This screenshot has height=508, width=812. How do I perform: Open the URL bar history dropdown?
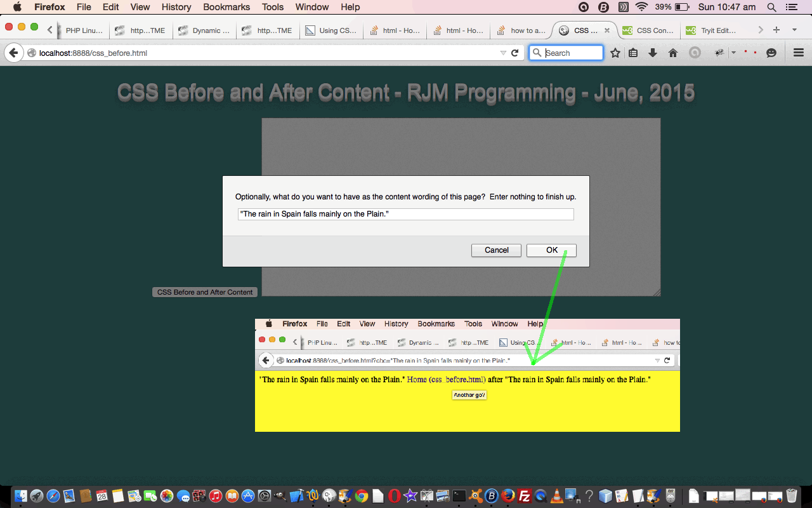503,53
